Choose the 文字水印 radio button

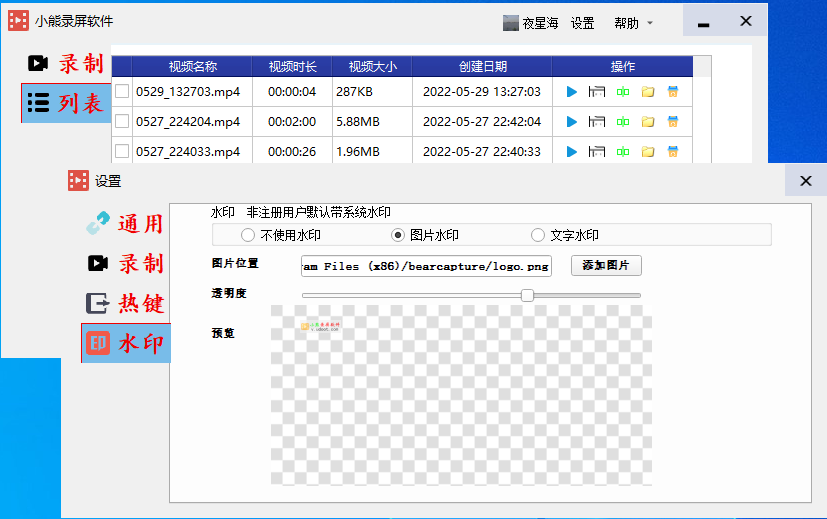coord(538,235)
